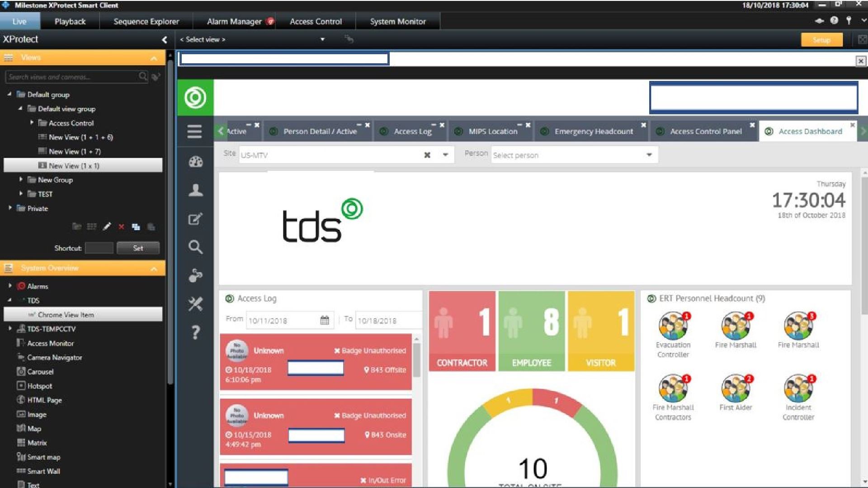Click the reload view icon beside Select view

[x=349, y=39]
